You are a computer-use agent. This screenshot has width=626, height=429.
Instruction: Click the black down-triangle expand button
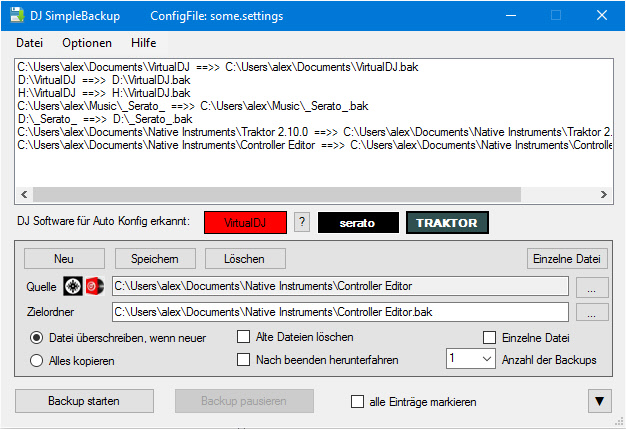(599, 401)
